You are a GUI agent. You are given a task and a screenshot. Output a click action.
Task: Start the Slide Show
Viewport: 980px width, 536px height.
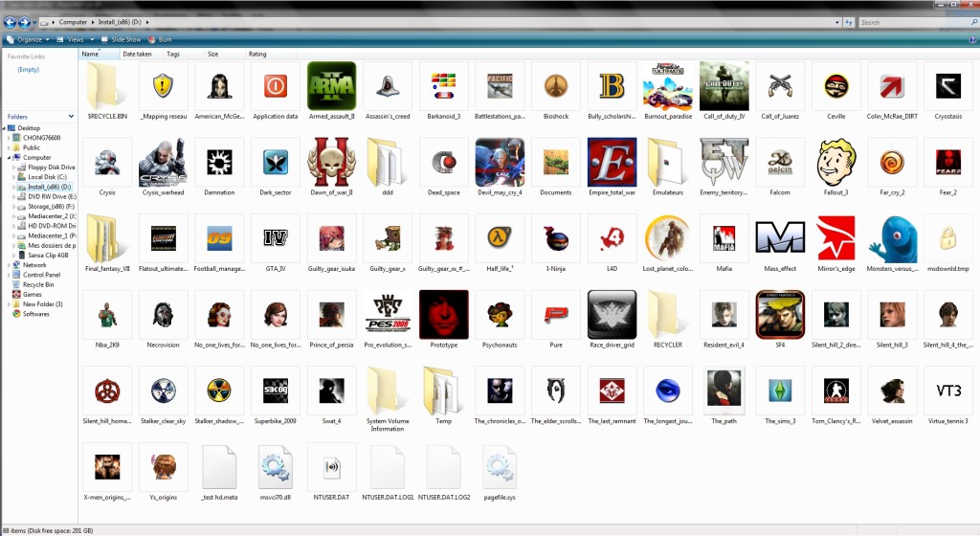coord(121,39)
